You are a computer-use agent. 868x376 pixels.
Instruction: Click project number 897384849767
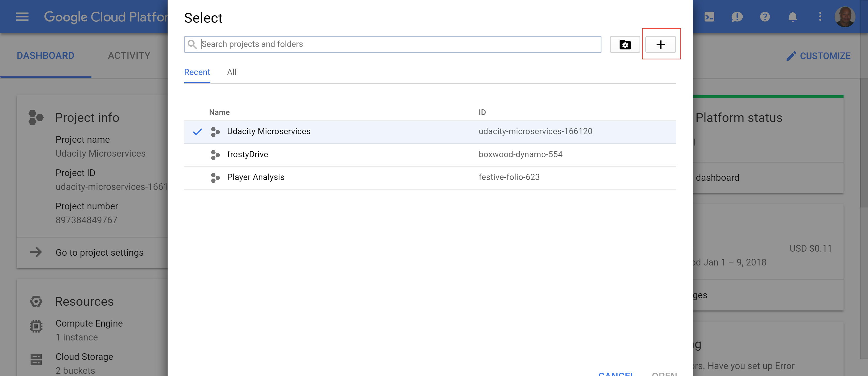pyautogui.click(x=86, y=220)
